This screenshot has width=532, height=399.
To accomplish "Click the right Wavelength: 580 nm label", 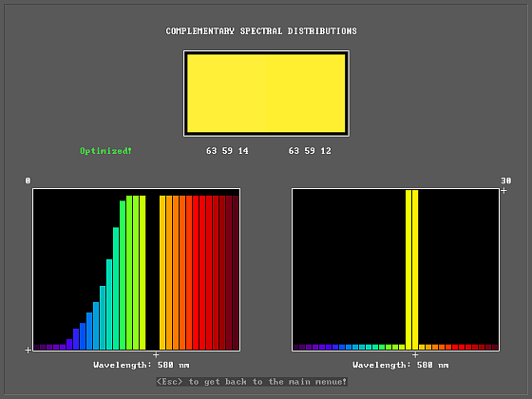I will [x=400, y=365].
